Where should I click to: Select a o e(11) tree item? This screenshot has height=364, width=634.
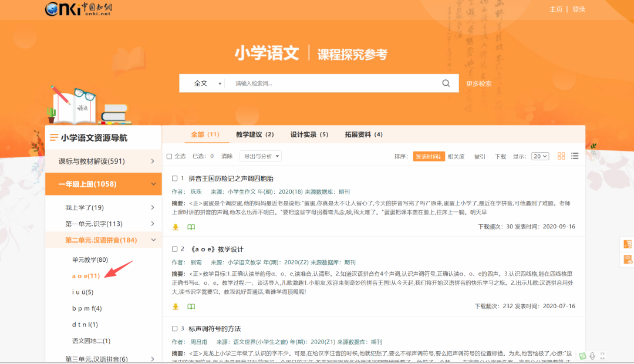pyautogui.click(x=86, y=276)
